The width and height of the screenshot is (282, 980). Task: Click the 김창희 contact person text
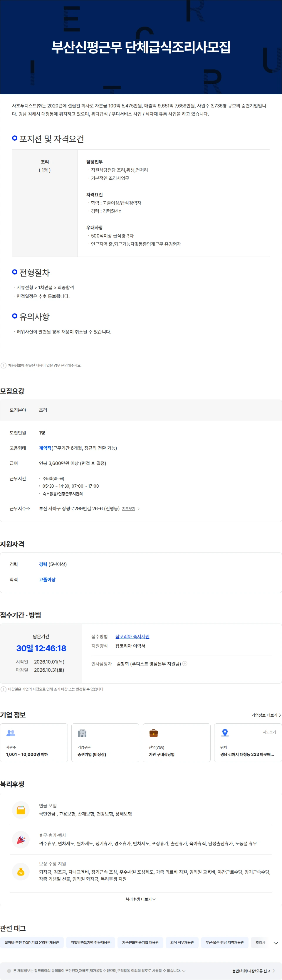(x=149, y=664)
